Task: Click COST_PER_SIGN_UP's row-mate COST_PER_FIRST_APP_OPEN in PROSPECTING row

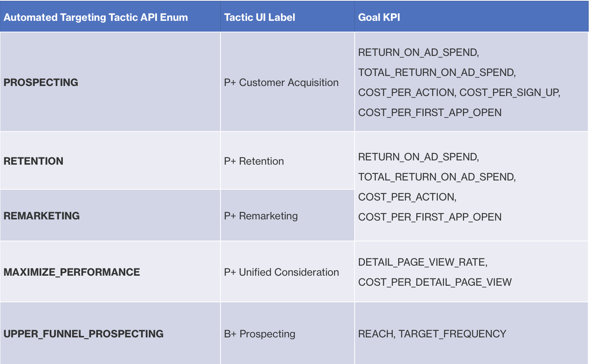Action: [429, 113]
